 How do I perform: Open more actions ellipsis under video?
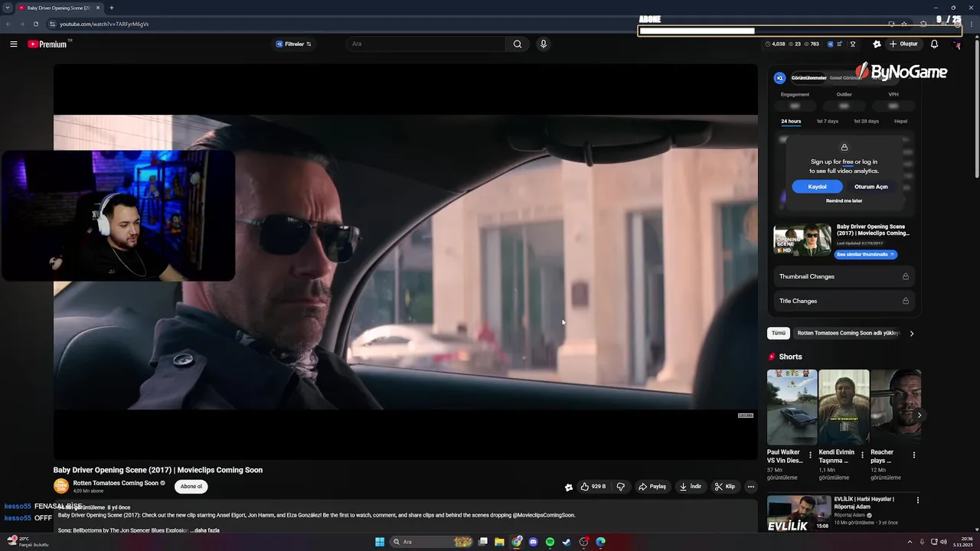click(x=751, y=487)
